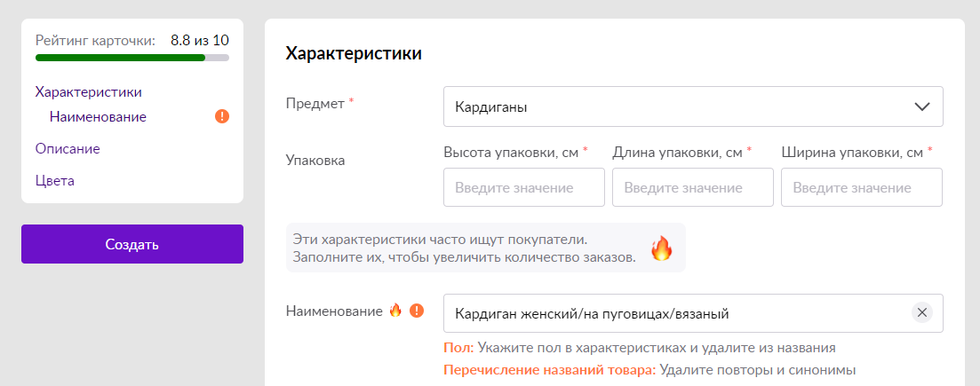Click the Перечисление названий товара warning text
Viewport: 980px width, 386px height.
pos(649,370)
